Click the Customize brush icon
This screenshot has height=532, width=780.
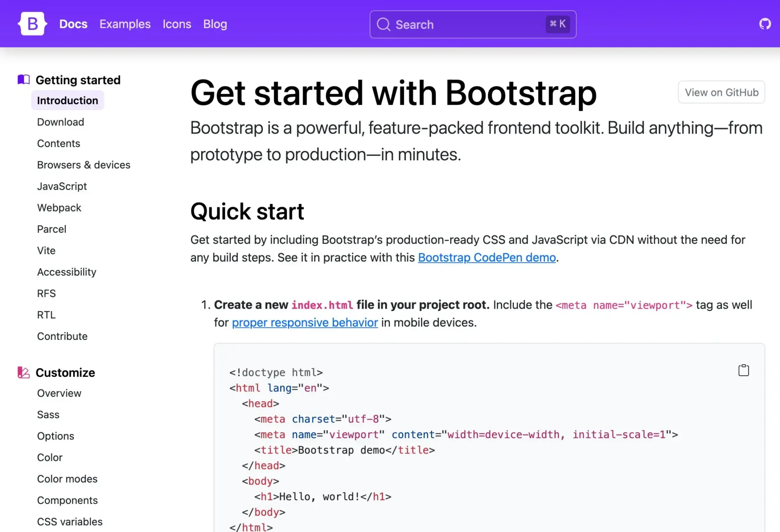point(24,372)
